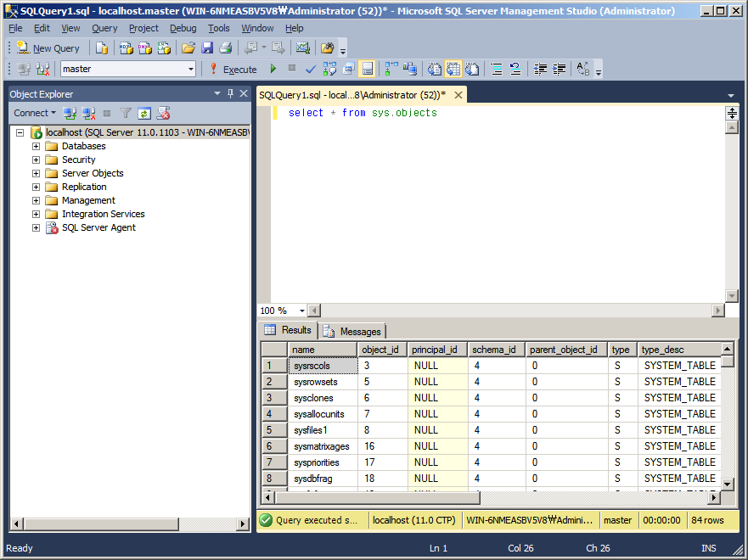Click the Open File folder icon

coord(188,48)
